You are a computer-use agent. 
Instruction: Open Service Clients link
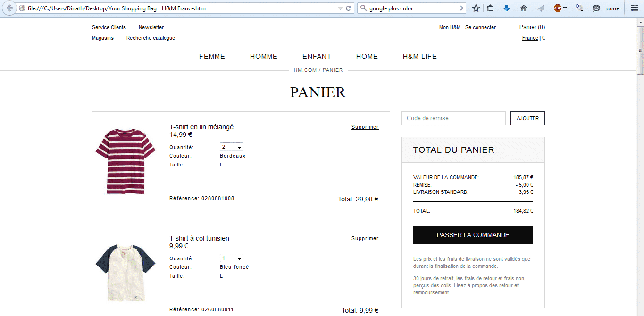(109, 27)
